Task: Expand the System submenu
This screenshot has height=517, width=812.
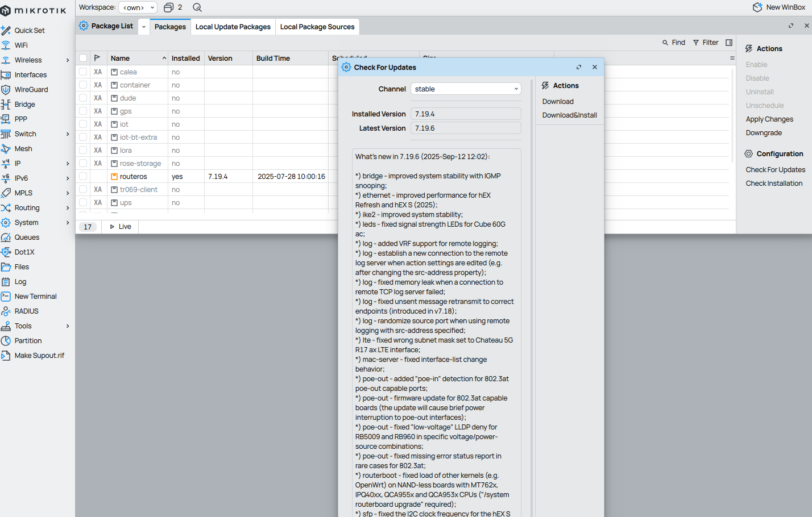Action: pyautogui.click(x=68, y=223)
